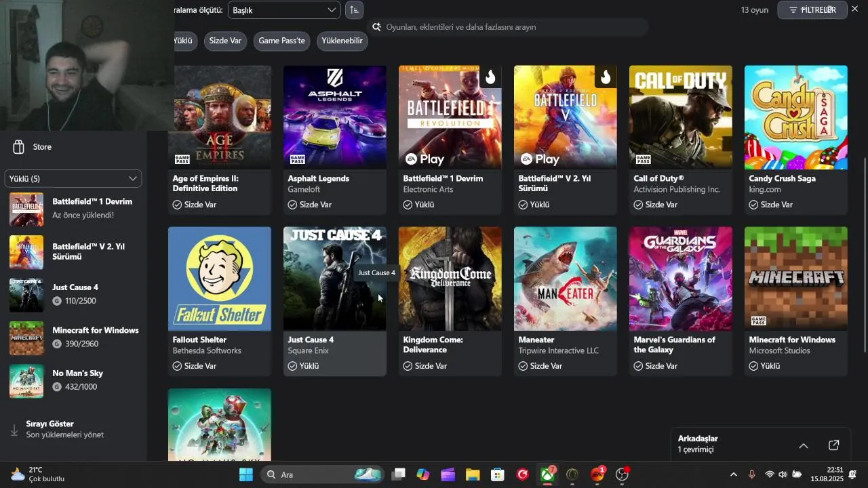Click the Square Enix publisher text

[308, 351]
